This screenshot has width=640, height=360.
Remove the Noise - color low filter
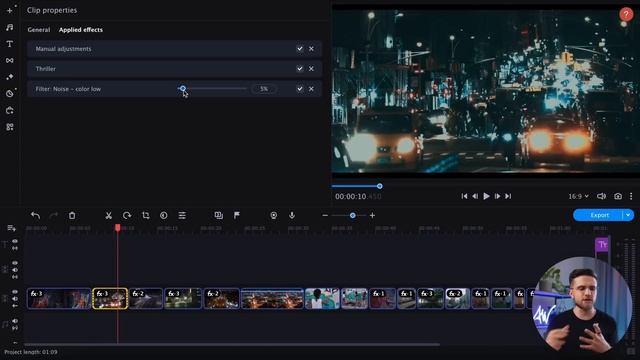(x=311, y=89)
